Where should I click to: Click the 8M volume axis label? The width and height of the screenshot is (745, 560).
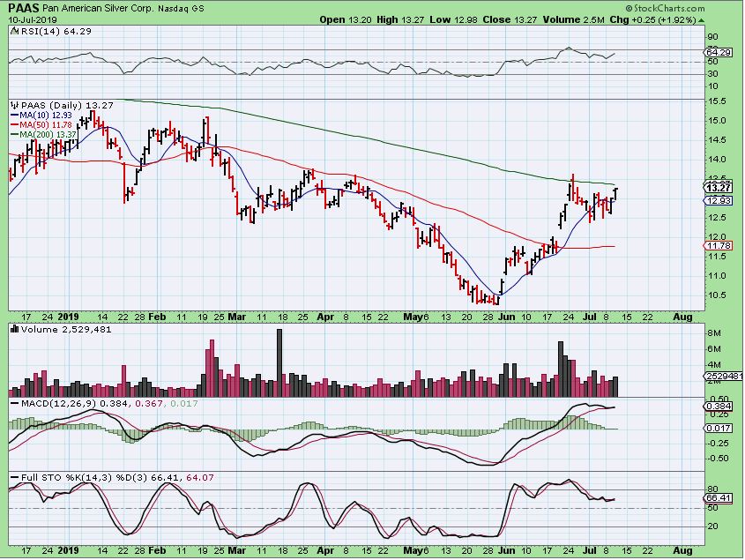(714, 333)
